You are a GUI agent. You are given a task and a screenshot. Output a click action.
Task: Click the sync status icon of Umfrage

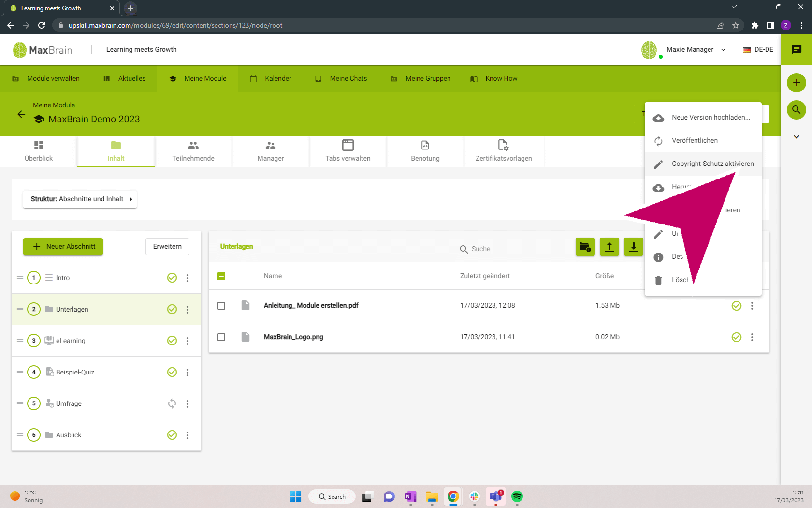click(172, 403)
